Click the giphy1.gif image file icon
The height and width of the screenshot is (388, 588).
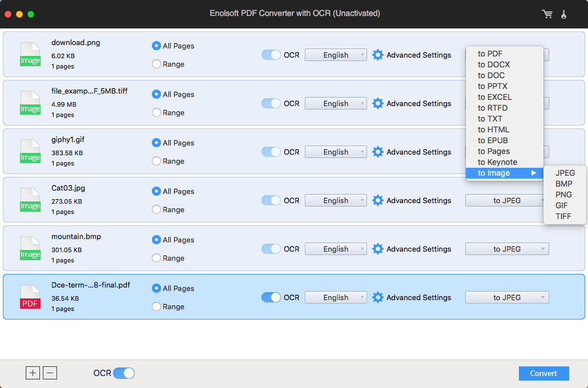(30, 151)
